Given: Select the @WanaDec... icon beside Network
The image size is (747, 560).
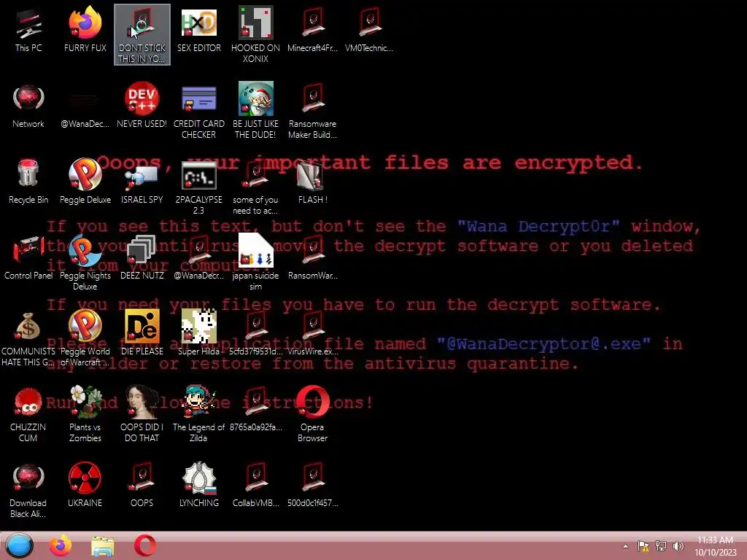Looking at the screenshot, I should click(x=85, y=106).
